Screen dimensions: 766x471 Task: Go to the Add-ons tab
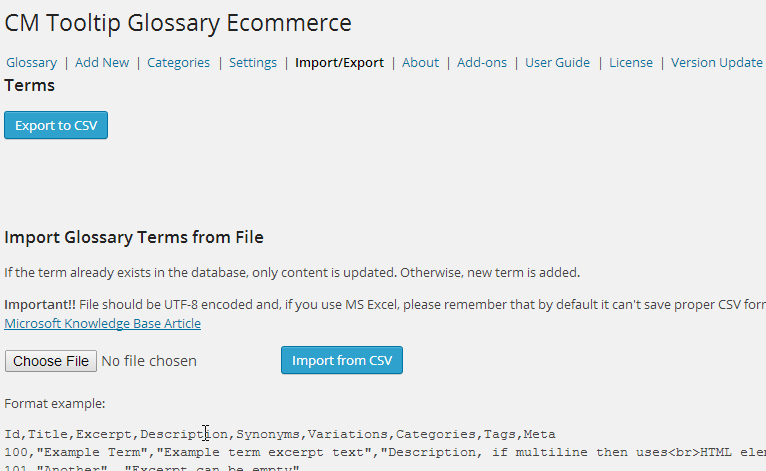(482, 63)
